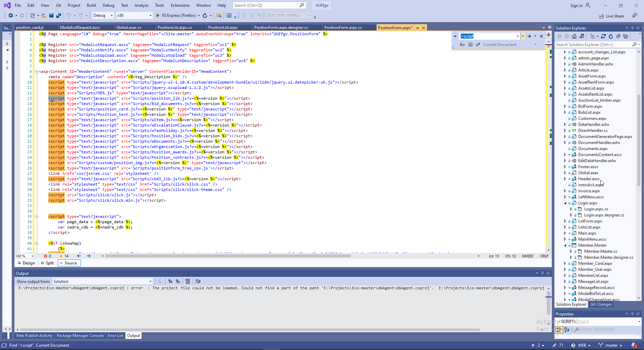Click the Save All icon

coord(59,15)
